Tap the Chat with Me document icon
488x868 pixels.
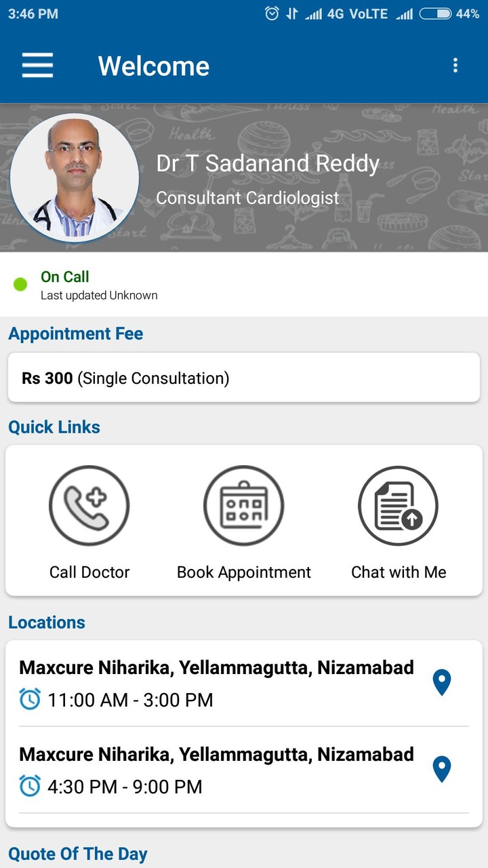click(398, 505)
